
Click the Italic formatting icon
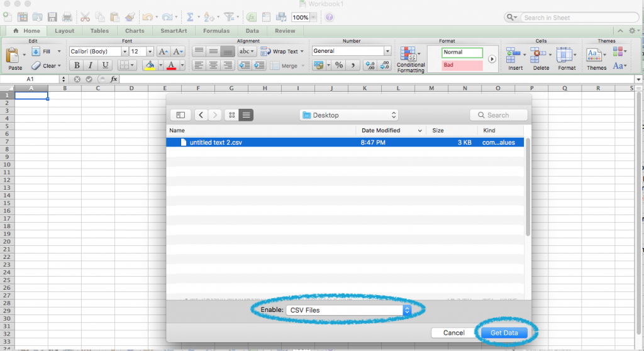[91, 65]
